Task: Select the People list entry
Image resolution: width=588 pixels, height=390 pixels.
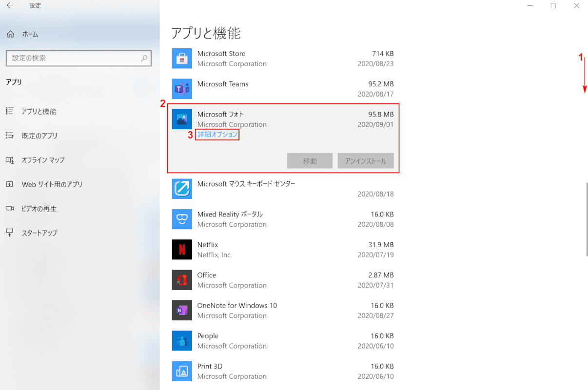Action: point(283,341)
